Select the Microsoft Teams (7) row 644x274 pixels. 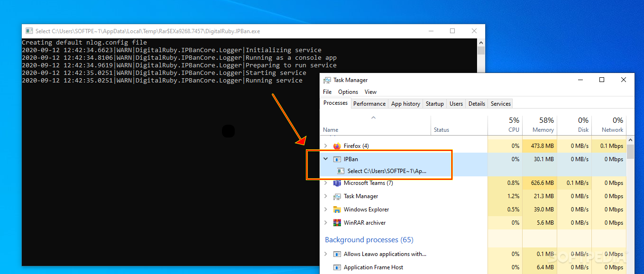pos(473,183)
